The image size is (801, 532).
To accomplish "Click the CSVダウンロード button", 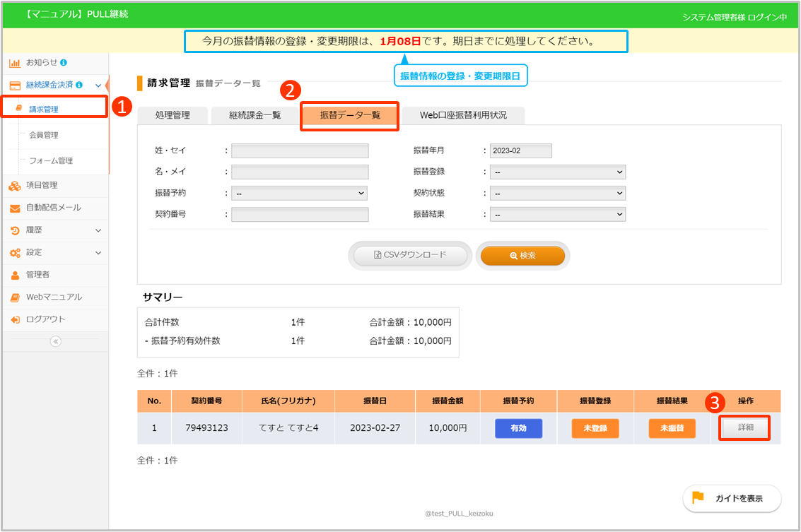I will click(409, 256).
